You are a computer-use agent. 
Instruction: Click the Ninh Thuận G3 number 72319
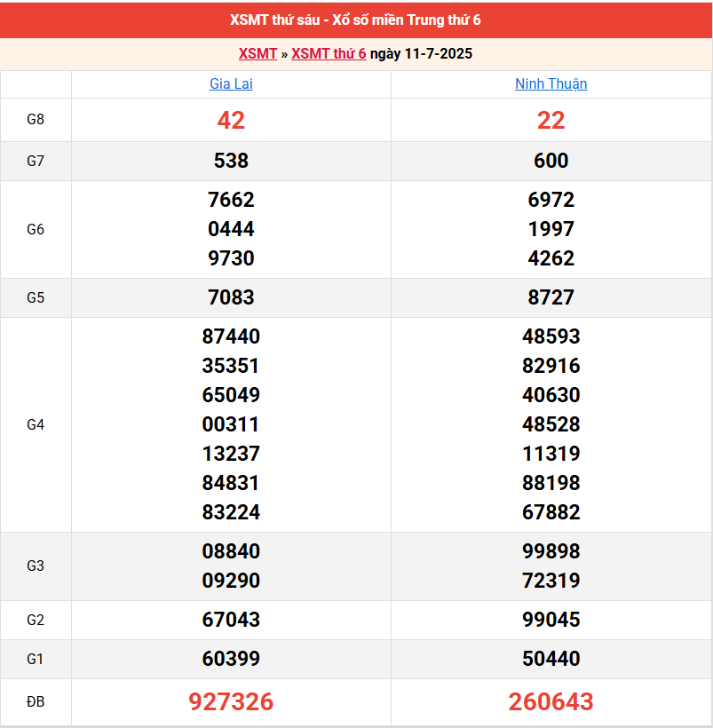point(551,581)
